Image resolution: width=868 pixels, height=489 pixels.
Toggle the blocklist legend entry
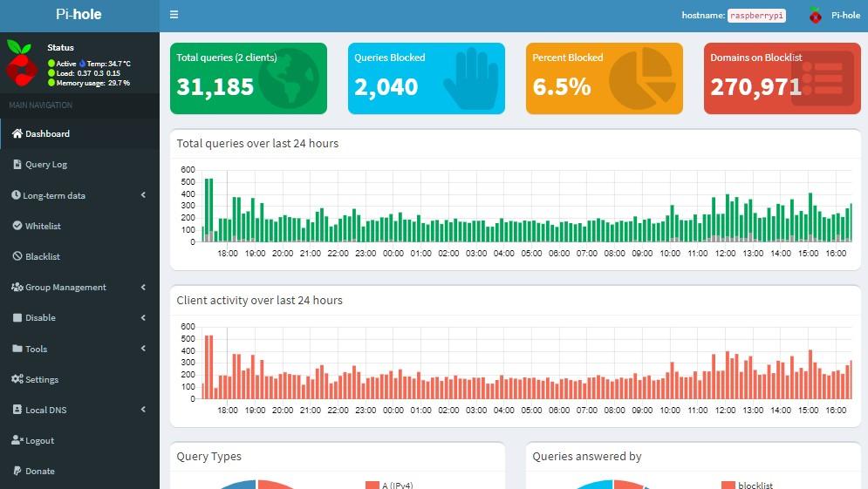(748, 486)
